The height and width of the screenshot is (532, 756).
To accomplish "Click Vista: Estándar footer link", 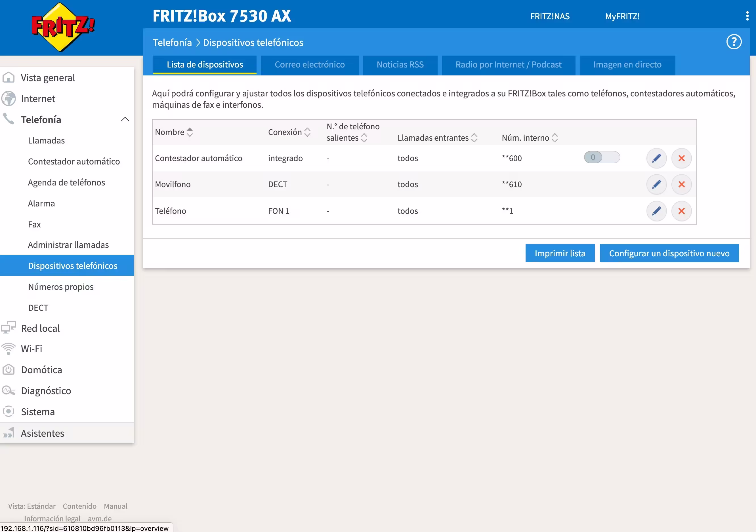I will [x=32, y=506].
